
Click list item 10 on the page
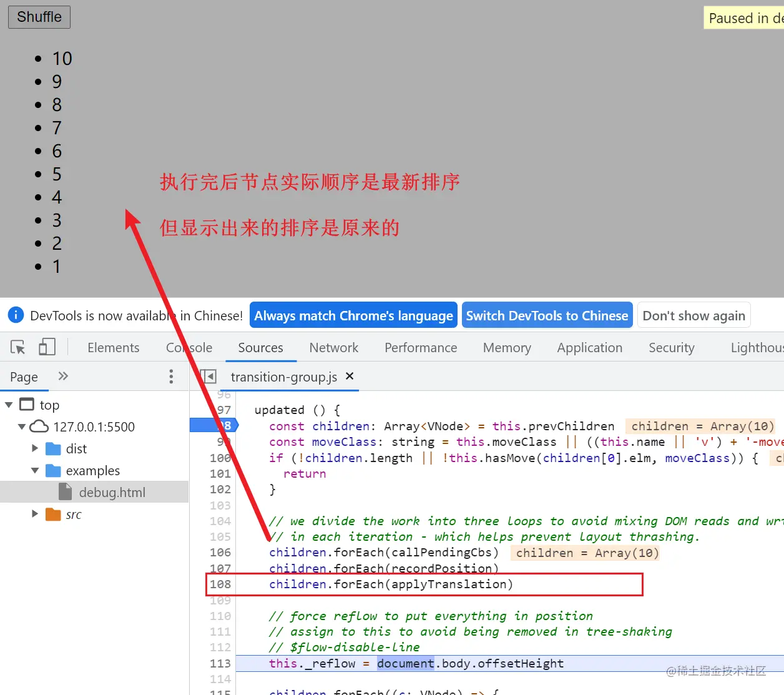tap(62, 59)
